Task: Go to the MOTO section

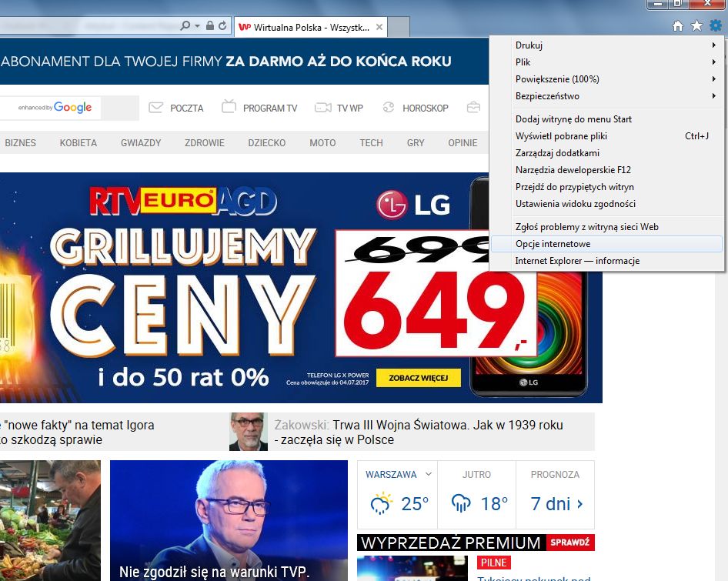Action: click(322, 142)
